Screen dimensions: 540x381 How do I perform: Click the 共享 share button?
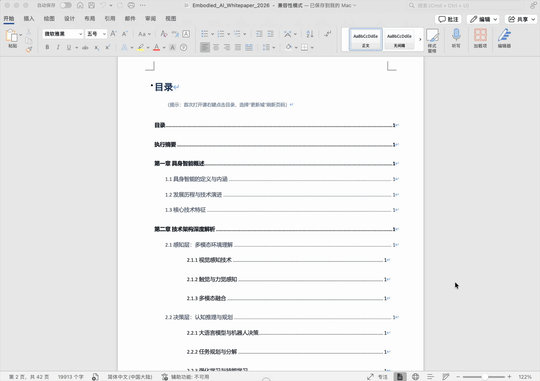[x=522, y=19]
